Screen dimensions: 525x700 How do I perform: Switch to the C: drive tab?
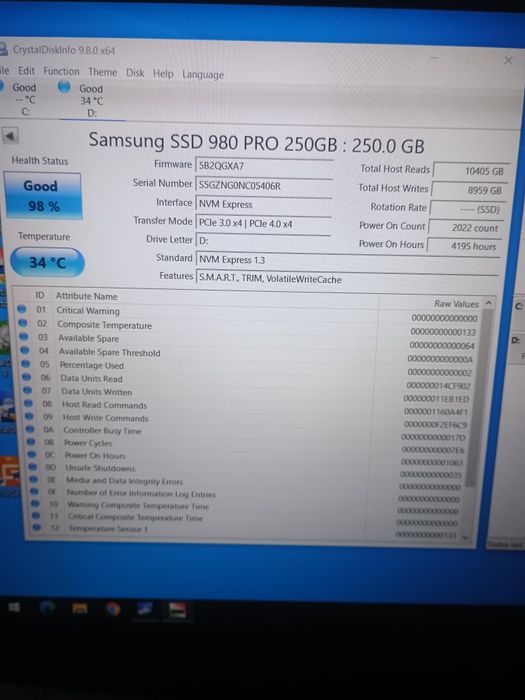pos(24,99)
